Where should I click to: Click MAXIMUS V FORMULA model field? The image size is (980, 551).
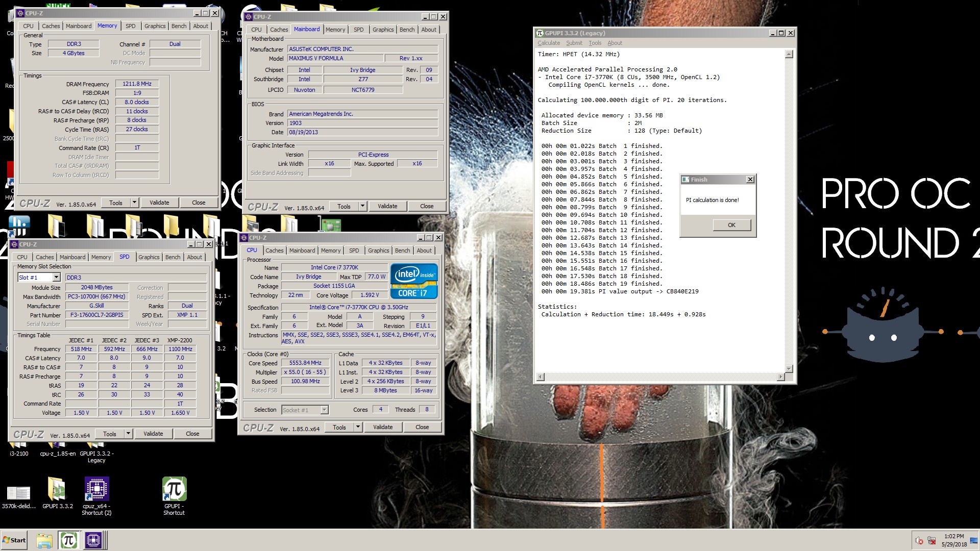point(335,58)
